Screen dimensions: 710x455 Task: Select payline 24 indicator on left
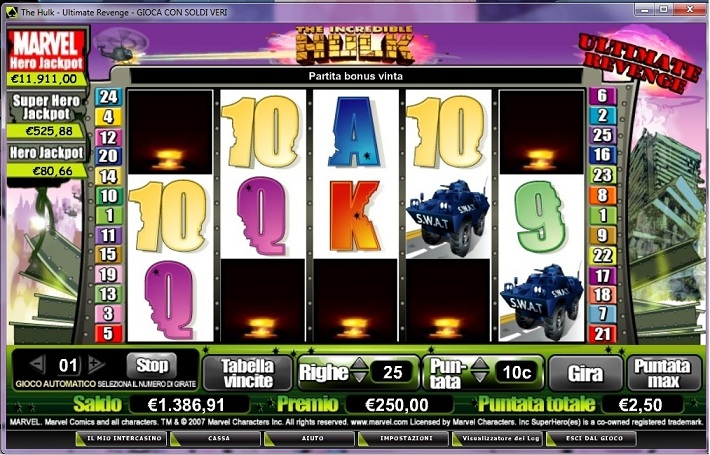point(109,96)
